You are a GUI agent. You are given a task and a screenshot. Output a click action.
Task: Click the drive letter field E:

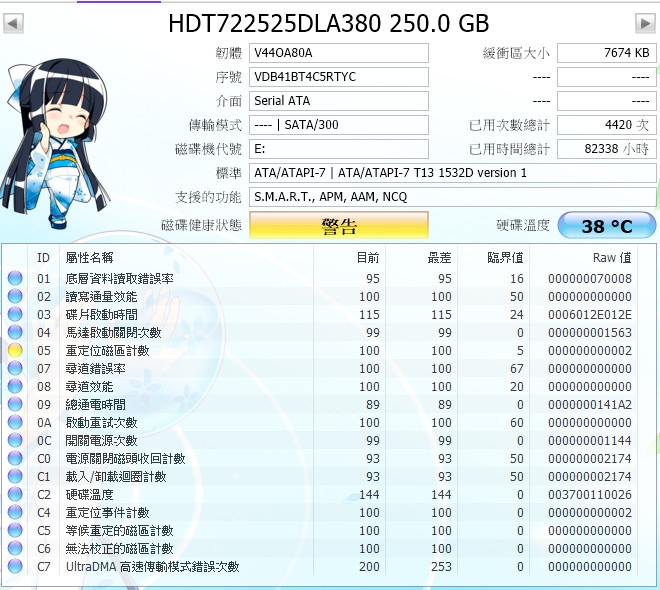339,149
